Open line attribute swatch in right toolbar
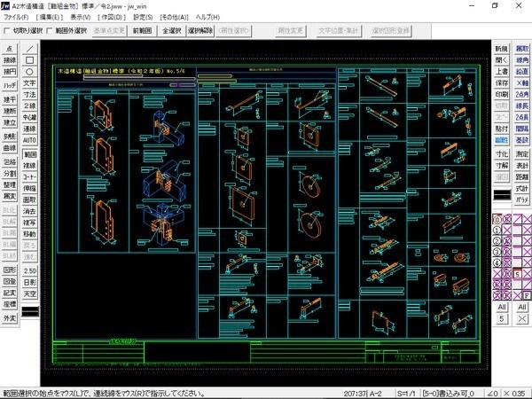This screenshot has width=532, height=399. click(x=502, y=195)
